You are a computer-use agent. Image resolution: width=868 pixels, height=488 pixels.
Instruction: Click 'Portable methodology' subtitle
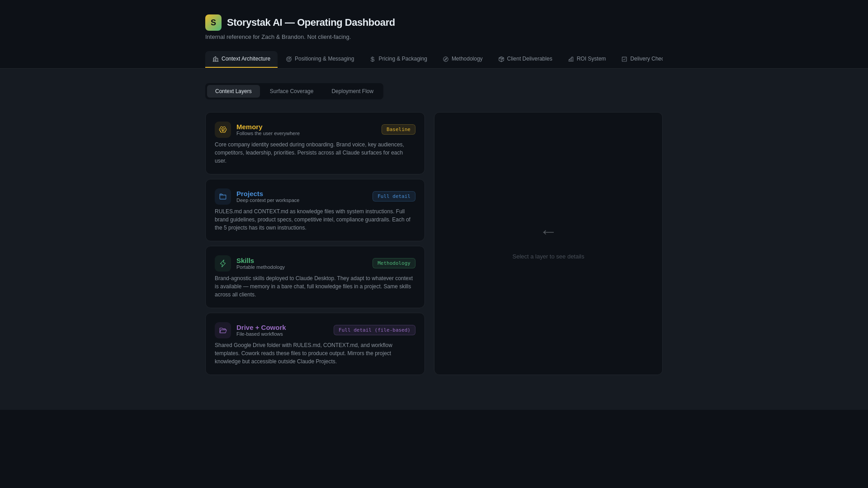point(260,267)
